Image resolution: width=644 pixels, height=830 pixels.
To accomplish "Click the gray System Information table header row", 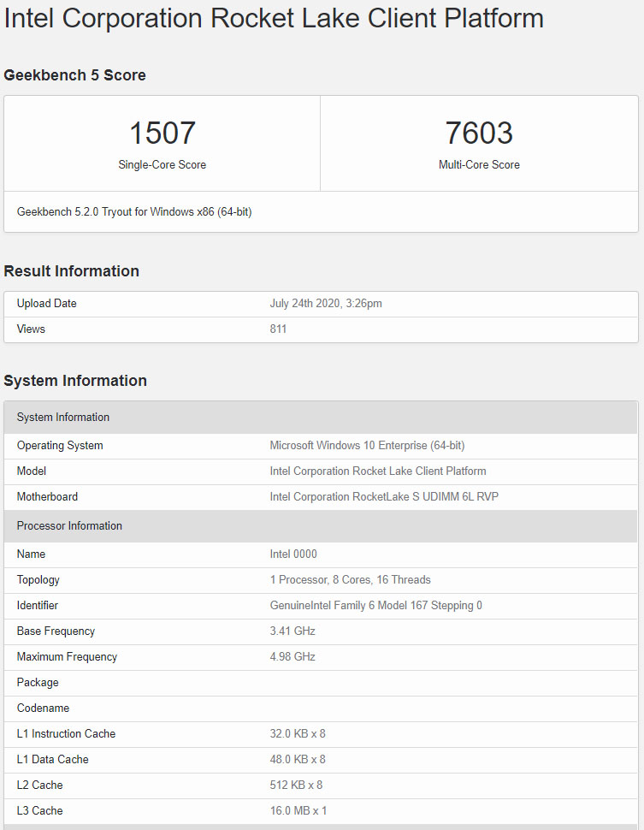I will click(321, 417).
